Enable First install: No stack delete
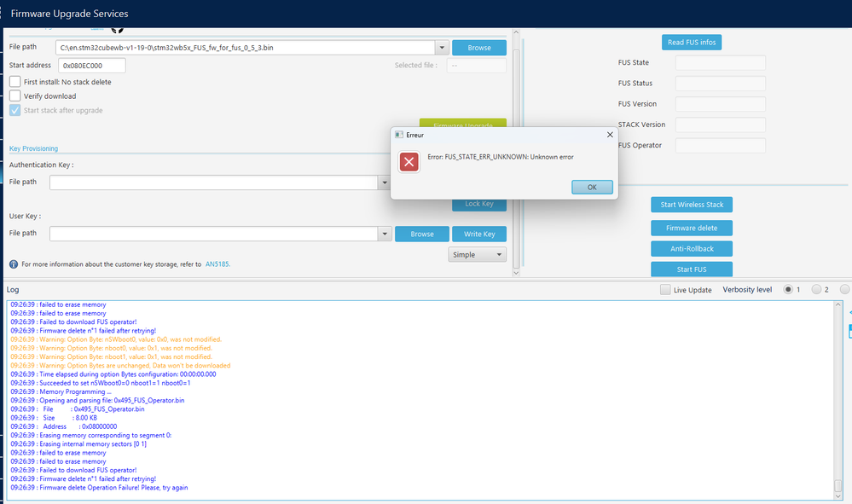The height and width of the screenshot is (504, 852). tap(15, 82)
